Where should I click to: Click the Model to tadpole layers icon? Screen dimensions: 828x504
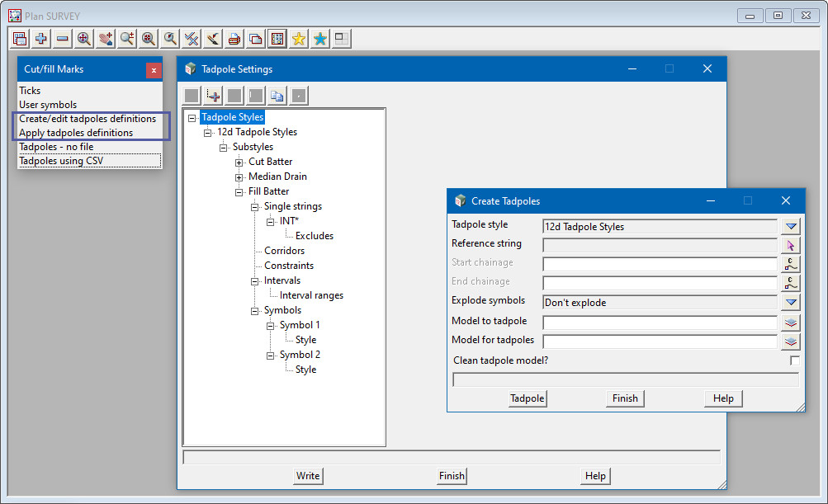tap(791, 323)
